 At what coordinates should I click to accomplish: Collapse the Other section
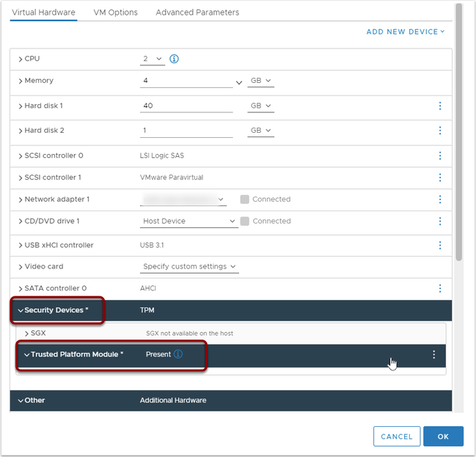coord(21,401)
